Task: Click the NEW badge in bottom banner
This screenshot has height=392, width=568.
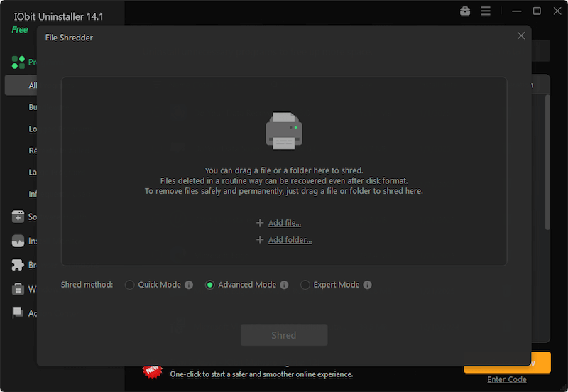Action: [x=153, y=371]
